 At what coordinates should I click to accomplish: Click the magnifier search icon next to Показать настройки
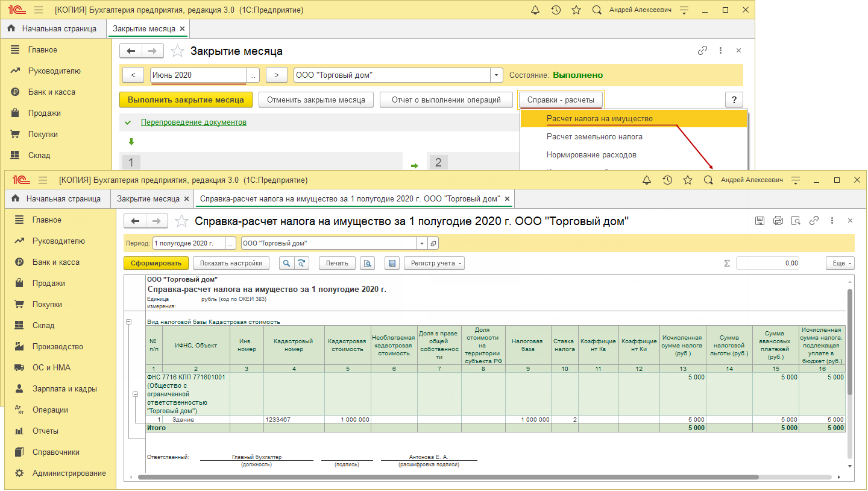[286, 263]
